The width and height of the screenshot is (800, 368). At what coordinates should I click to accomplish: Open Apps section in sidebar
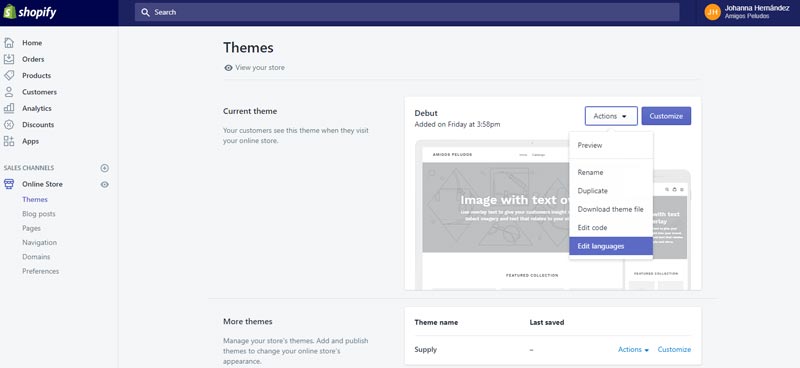coord(31,141)
